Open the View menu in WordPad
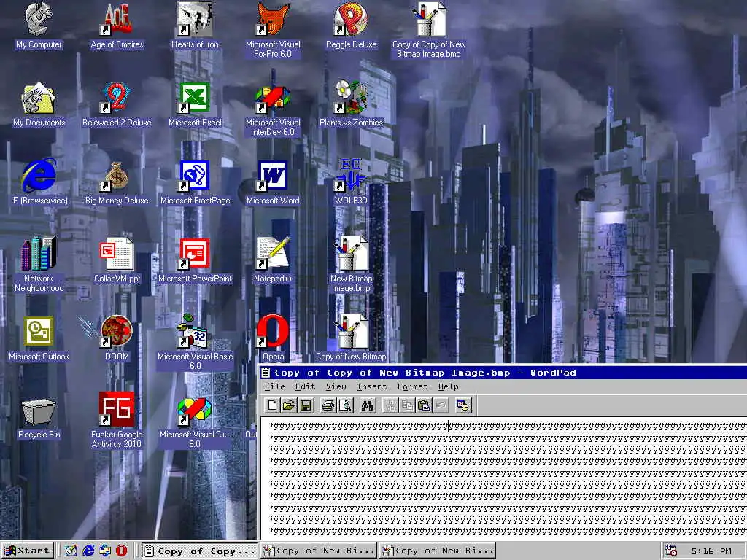This screenshot has width=747, height=560. [x=336, y=386]
